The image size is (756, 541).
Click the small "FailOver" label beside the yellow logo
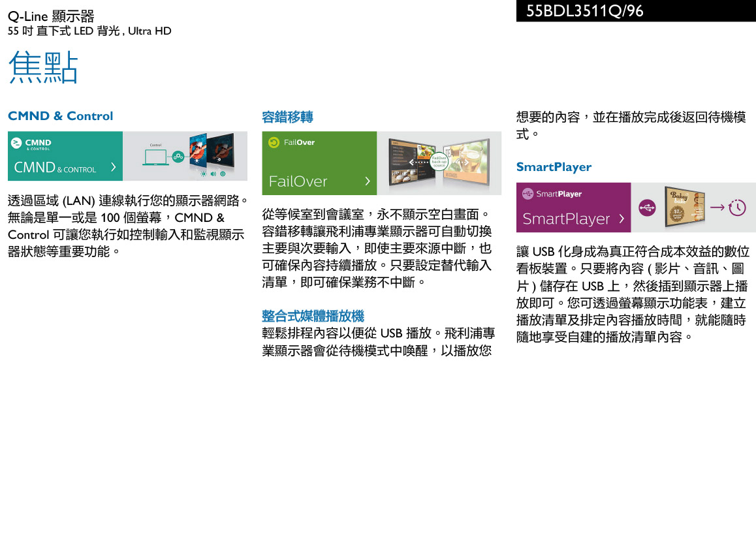click(x=299, y=143)
